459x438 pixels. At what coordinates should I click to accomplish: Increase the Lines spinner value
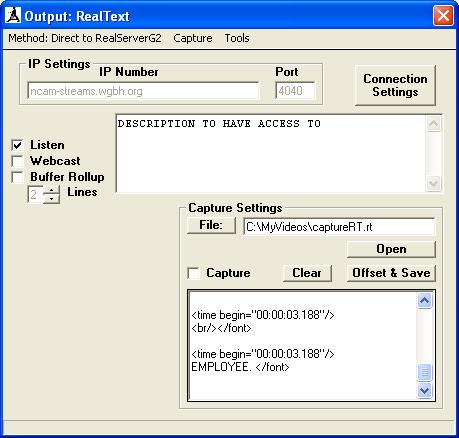tap(51, 190)
